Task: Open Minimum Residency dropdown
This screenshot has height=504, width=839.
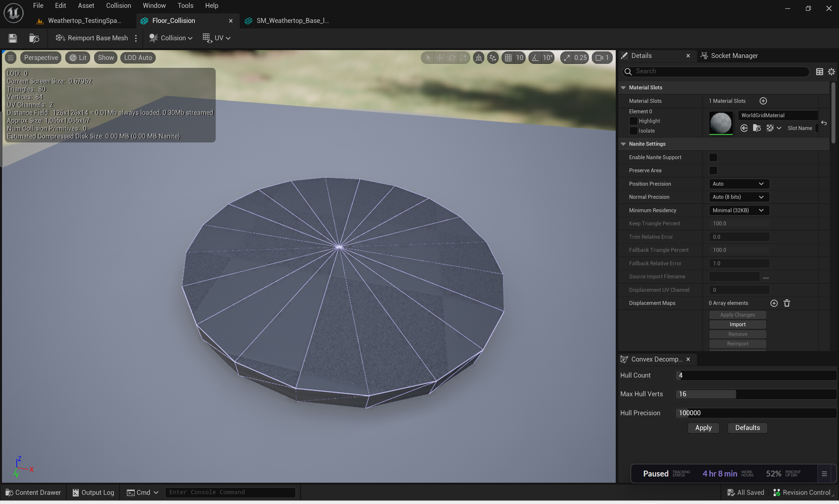Action: [738, 210]
